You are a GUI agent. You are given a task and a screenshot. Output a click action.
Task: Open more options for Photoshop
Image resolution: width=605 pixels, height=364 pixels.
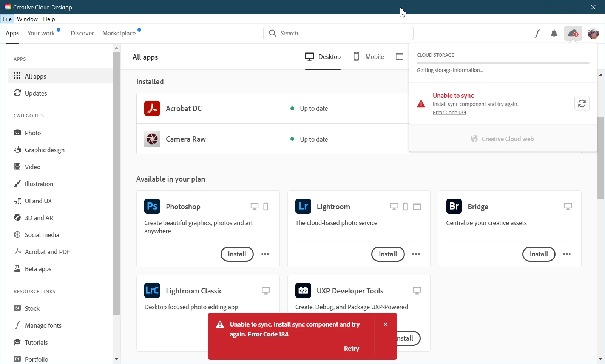point(265,254)
